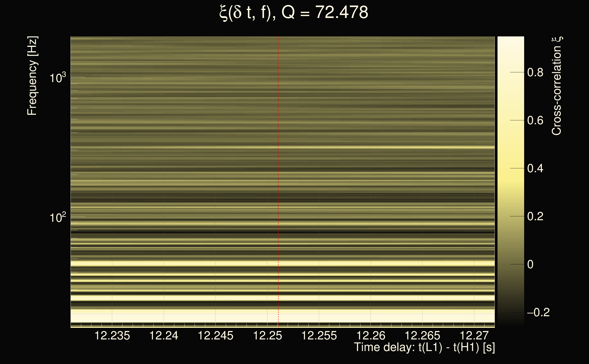The height and width of the screenshot is (364, 589).
Task: Click the −0.2 tick label on the colorbar
Action: (x=538, y=313)
